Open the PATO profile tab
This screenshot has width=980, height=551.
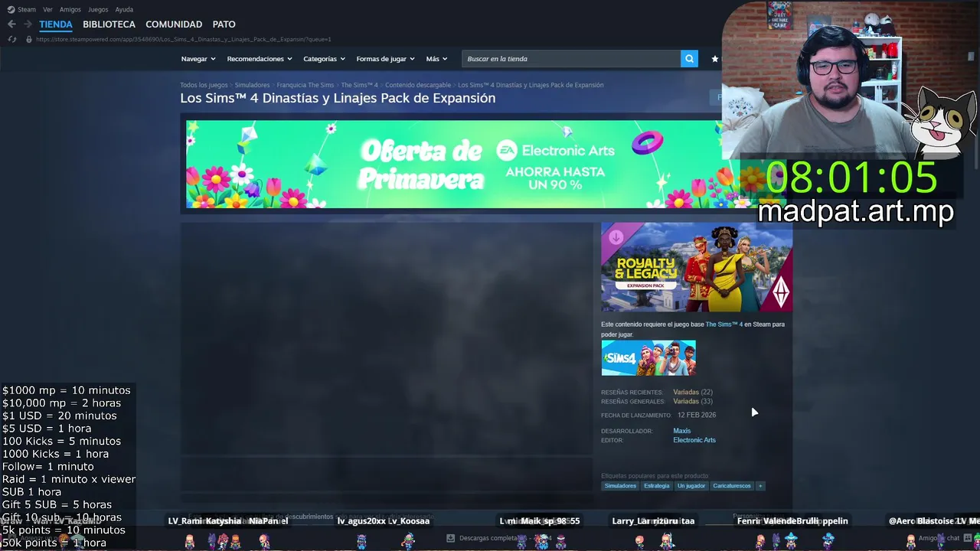pyautogui.click(x=224, y=24)
